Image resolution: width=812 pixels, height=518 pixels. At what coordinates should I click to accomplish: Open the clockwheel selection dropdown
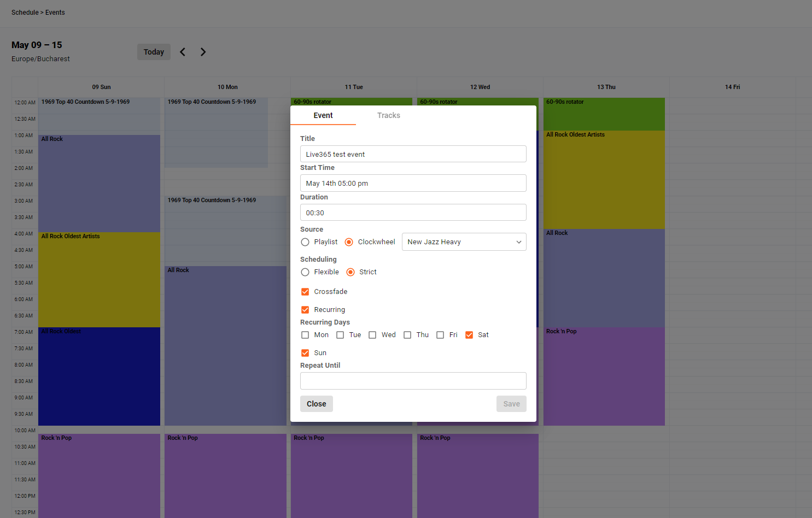pos(463,242)
